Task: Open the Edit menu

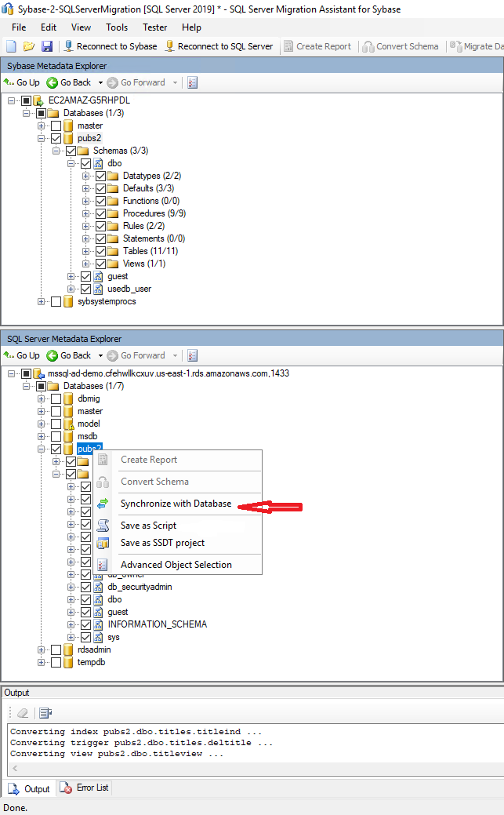Action: 49,27
